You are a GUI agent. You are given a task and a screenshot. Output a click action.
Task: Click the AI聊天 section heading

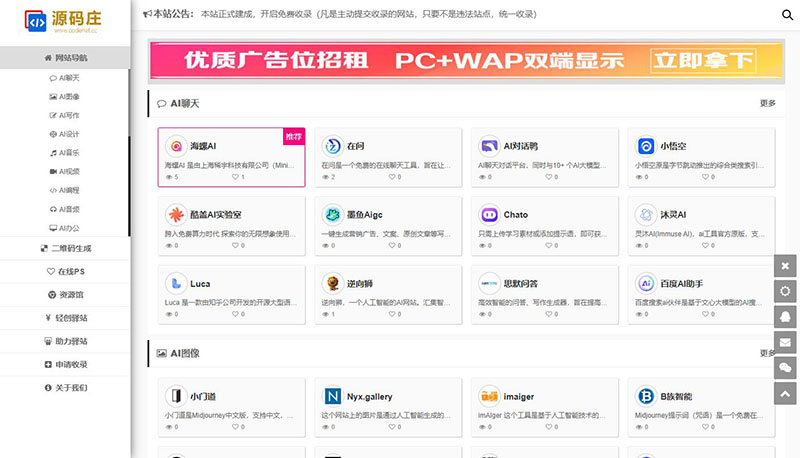tap(185, 104)
